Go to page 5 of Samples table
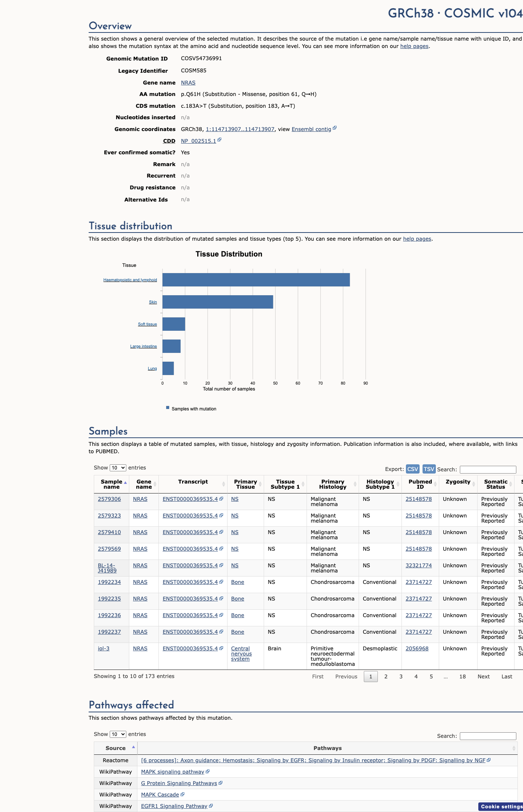The width and height of the screenshot is (523, 812). [x=431, y=677]
